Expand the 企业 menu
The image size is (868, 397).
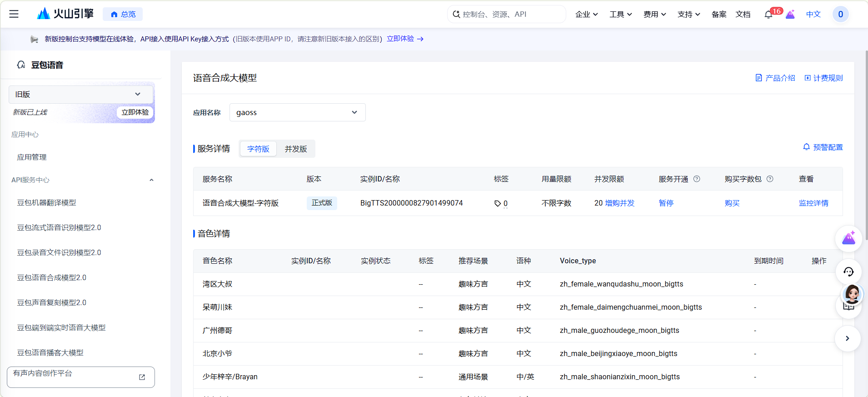pos(586,14)
